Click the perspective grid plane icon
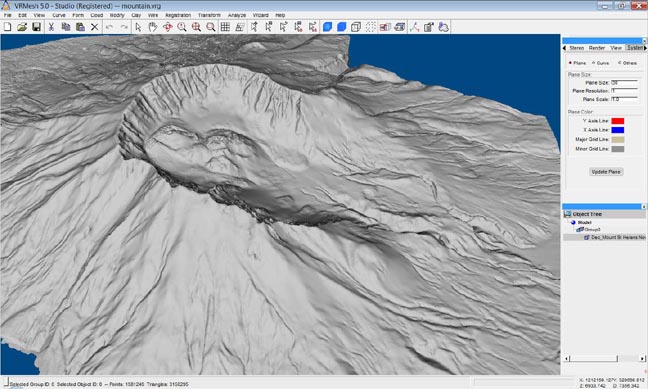 point(240,27)
